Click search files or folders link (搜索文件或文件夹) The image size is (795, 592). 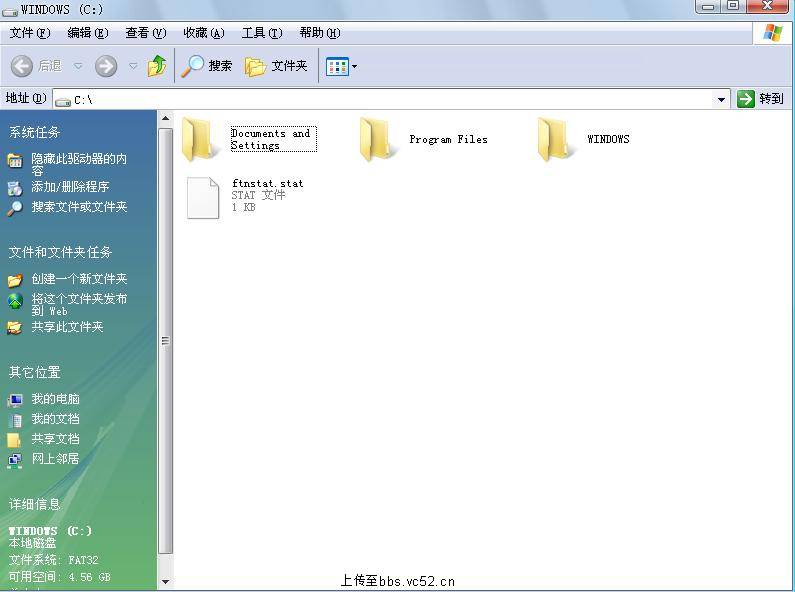point(79,207)
